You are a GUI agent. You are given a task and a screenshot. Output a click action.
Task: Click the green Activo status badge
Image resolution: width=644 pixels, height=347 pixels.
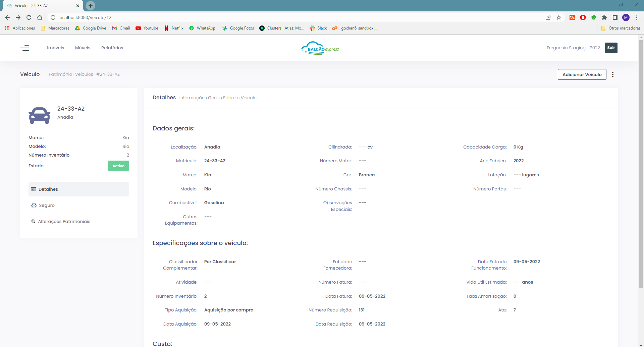[118, 166]
